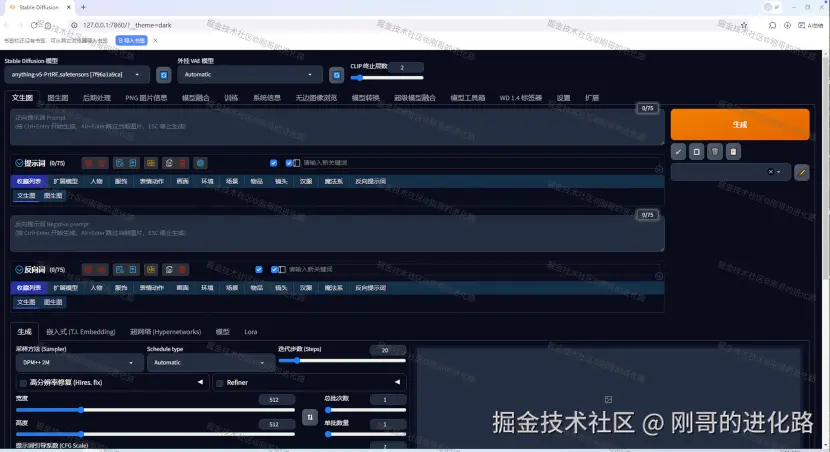Select 魔法系 category in 提示词 panel
This screenshot has height=452, width=830.
tap(333, 181)
